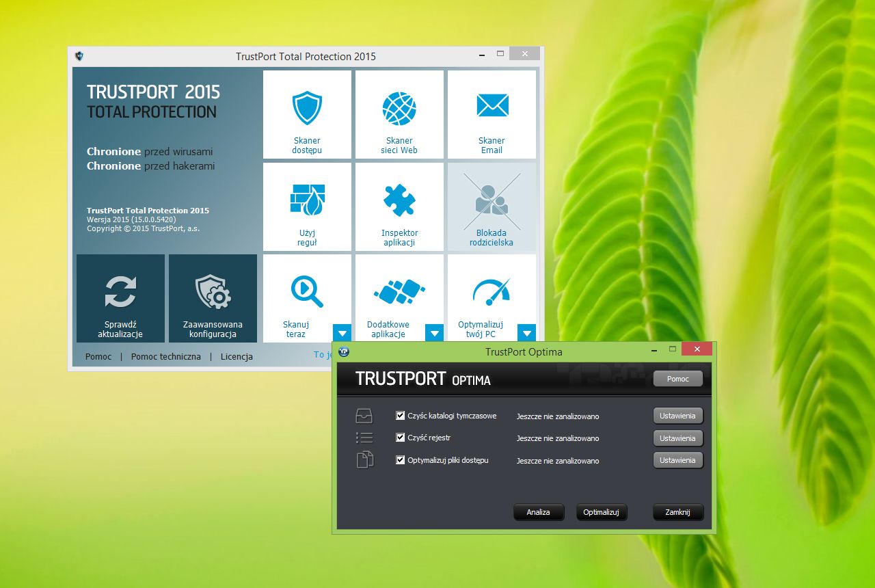Toggle the Czyść katalogi tymczasowe checkbox

401,416
